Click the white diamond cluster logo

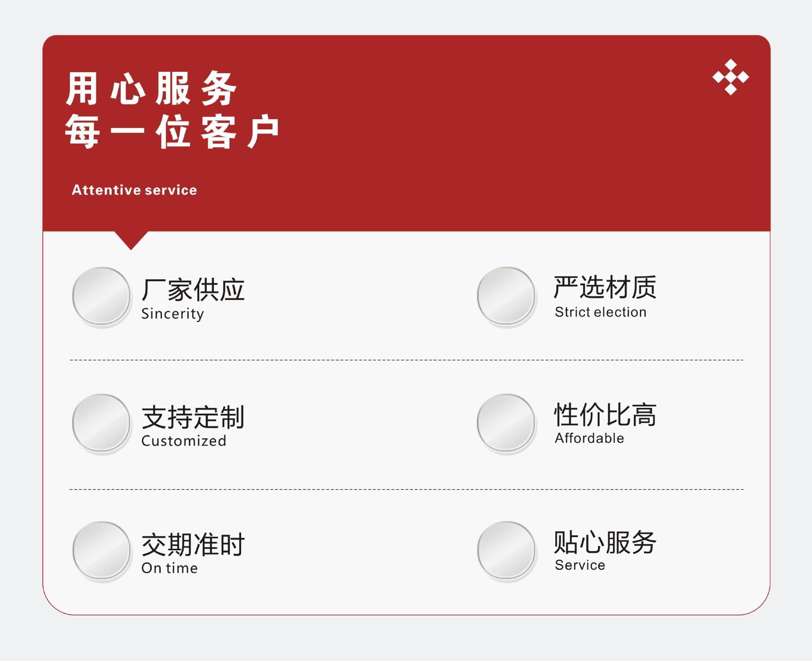[x=730, y=77]
